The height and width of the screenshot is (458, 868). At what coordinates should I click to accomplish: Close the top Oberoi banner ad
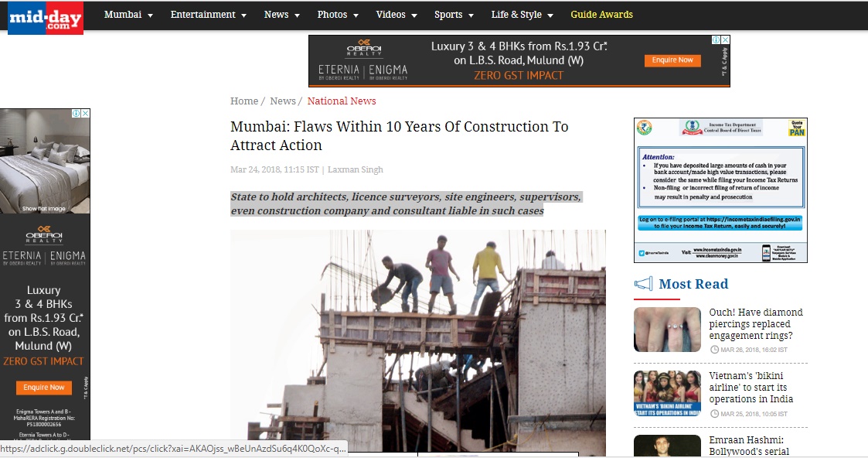coord(725,40)
